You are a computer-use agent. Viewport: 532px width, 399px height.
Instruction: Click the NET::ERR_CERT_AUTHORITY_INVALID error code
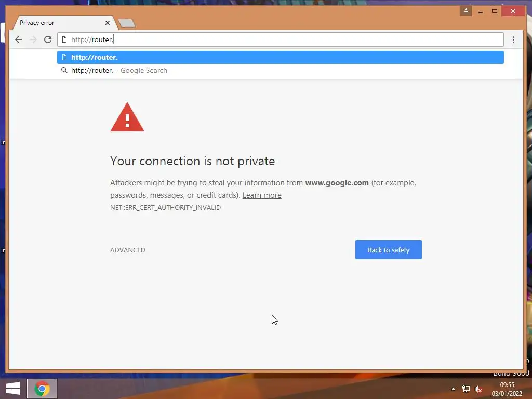[165, 208]
